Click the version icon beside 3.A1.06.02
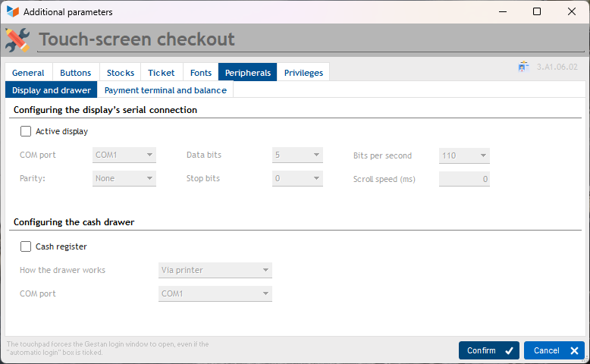Image resolution: width=590 pixels, height=364 pixels. pyautogui.click(x=523, y=67)
